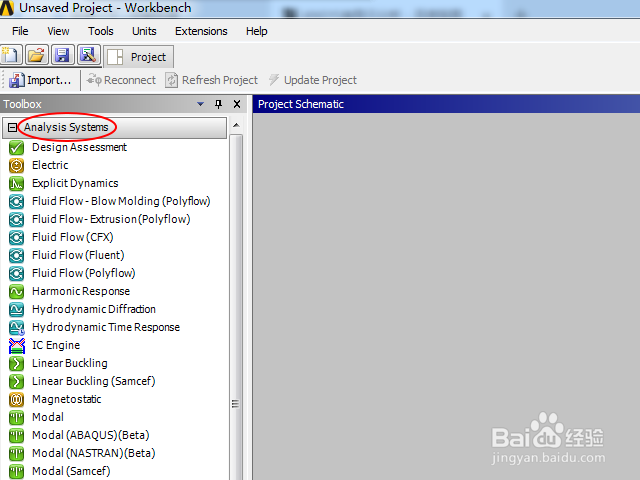Click the Modal (ABAQUS)(Beta) icon
The width and height of the screenshot is (640, 480).
16,435
